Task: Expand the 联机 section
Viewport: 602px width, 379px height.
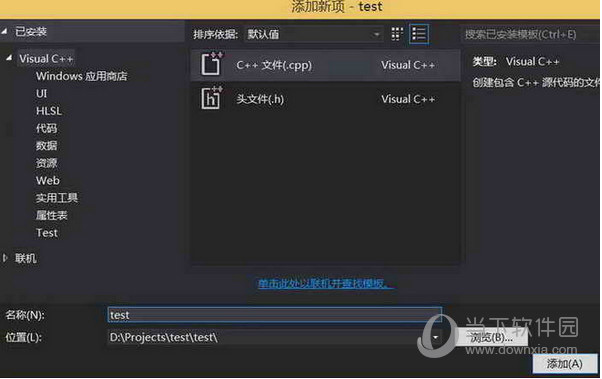Action: [5, 258]
